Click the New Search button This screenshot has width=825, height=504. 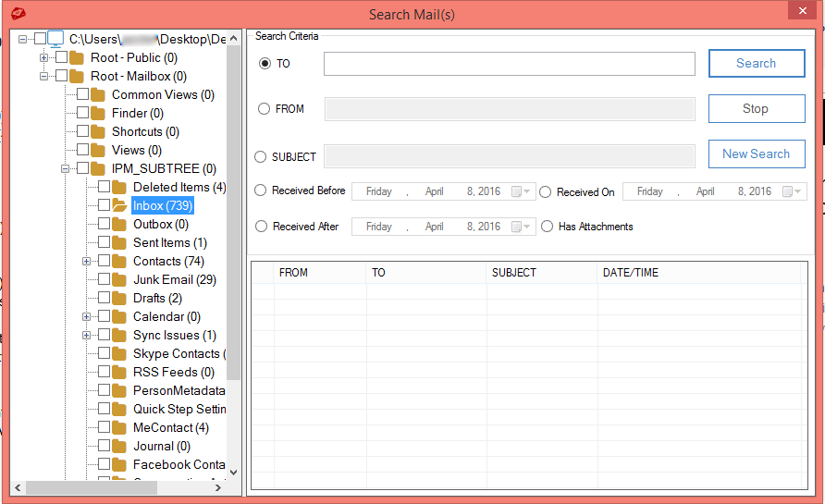(x=756, y=154)
